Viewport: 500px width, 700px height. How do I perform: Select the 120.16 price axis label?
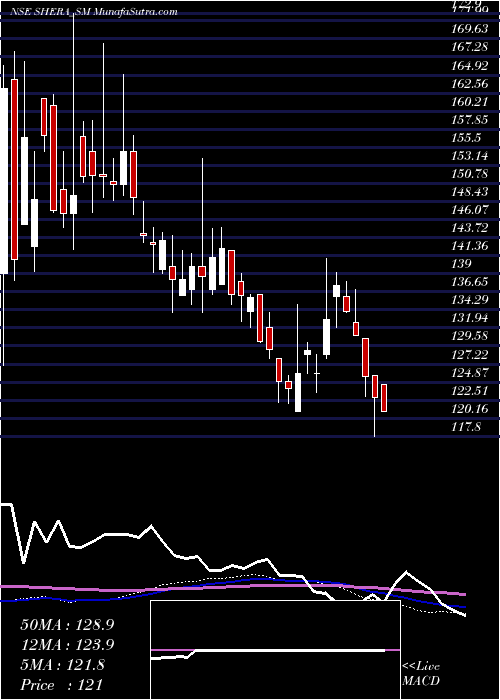[x=470, y=408]
